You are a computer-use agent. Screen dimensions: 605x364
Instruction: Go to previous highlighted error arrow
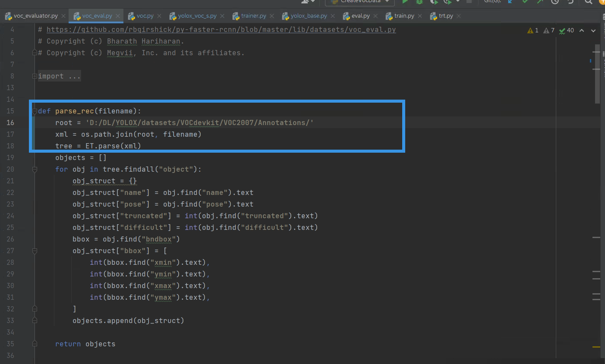(582, 30)
